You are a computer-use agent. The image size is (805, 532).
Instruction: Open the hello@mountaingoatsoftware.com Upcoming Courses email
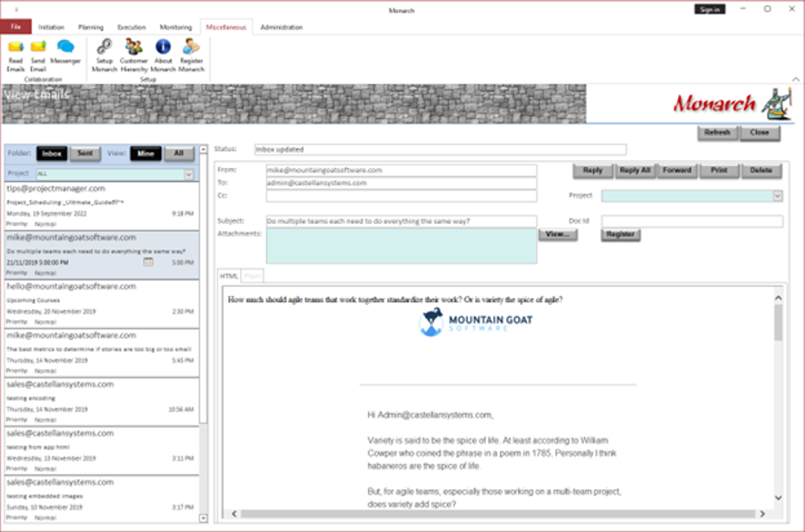pos(102,304)
